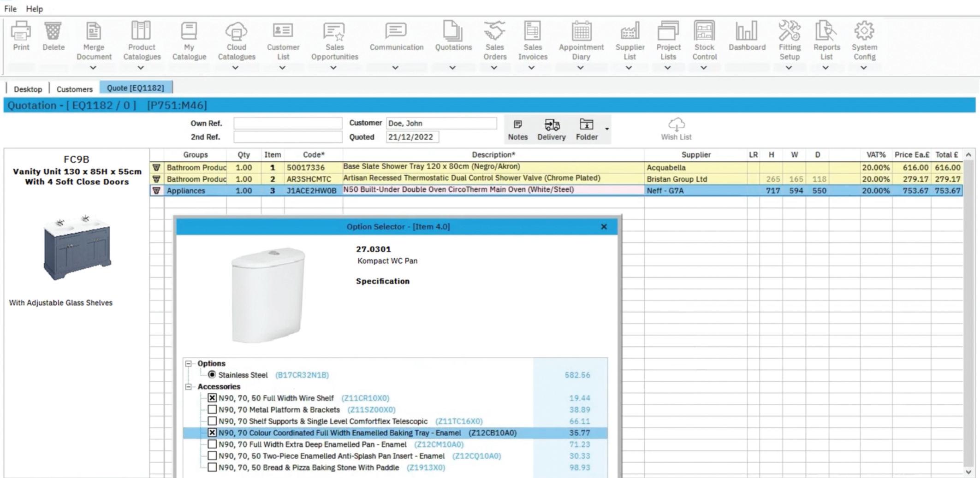Open the My Catalogue icon

pyautogui.click(x=189, y=31)
